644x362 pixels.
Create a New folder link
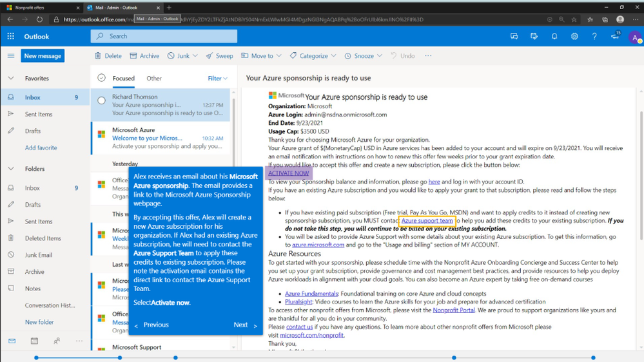[39, 322]
